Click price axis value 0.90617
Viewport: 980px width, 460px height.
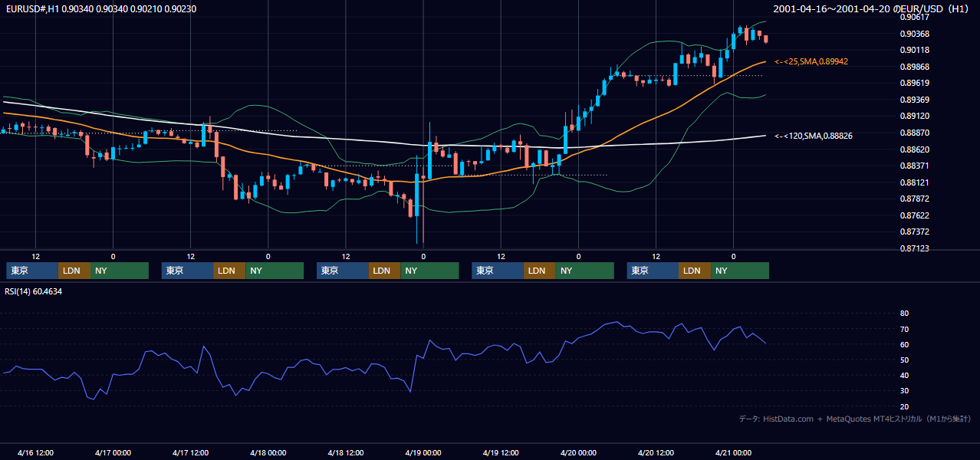[x=914, y=17]
